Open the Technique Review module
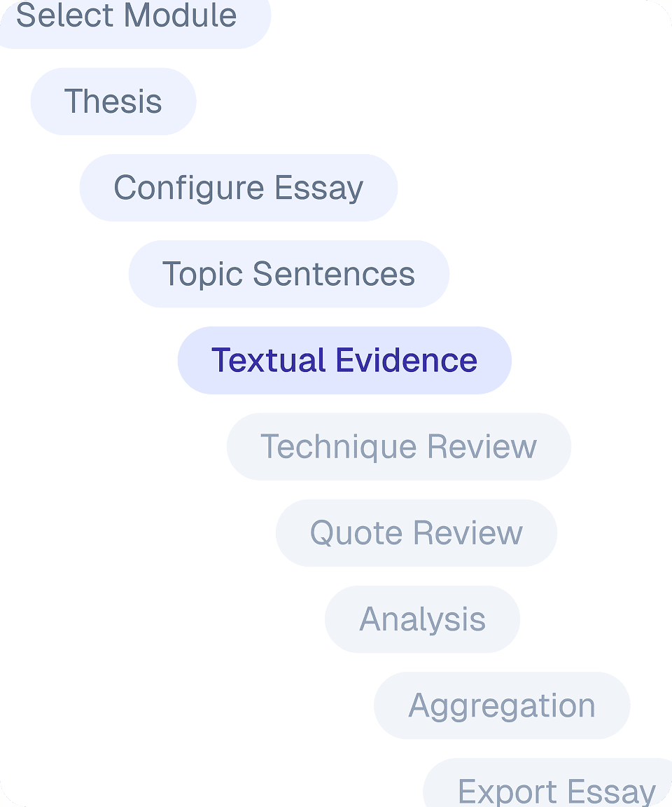This screenshot has height=807, width=672. tap(398, 446)
